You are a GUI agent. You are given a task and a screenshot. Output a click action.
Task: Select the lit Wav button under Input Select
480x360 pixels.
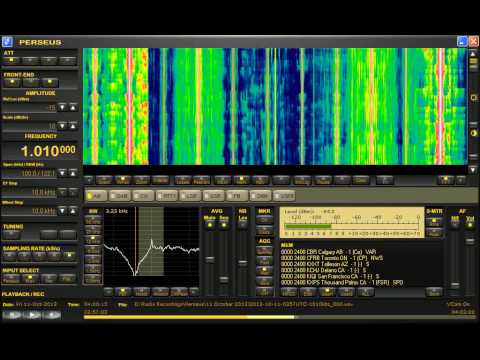point(30,278)
